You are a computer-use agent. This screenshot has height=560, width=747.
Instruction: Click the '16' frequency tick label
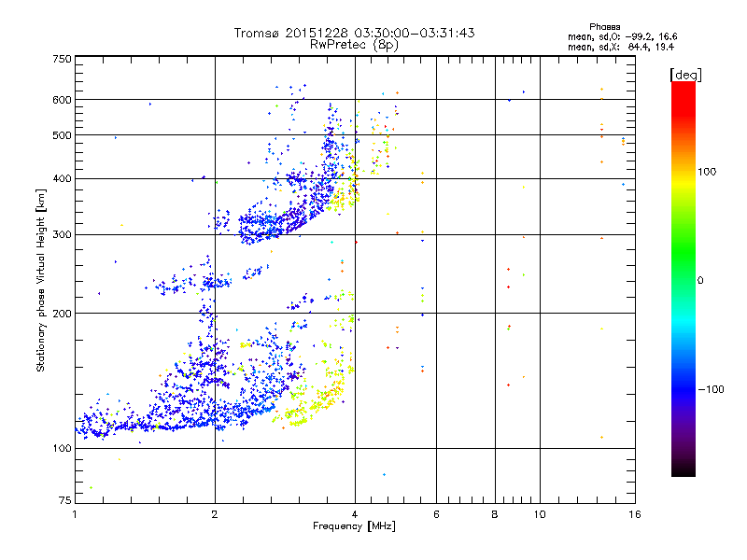tap(635, 514)
